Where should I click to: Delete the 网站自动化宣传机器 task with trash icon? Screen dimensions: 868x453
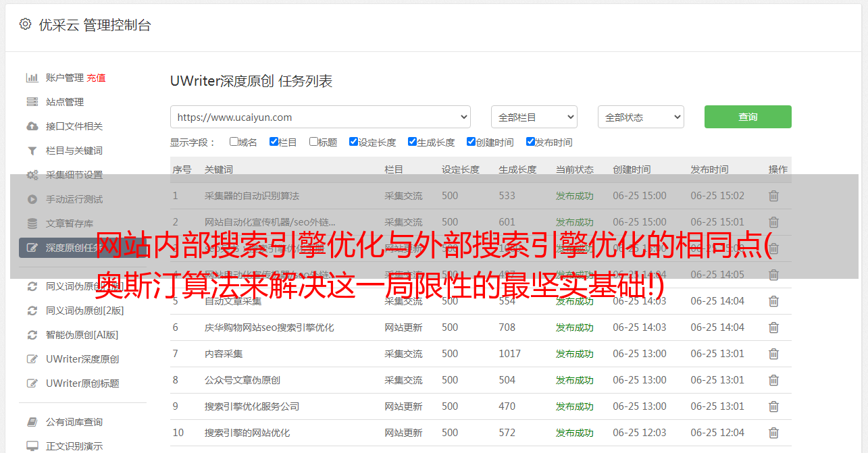pyautogui.click(x=774, y=222)
